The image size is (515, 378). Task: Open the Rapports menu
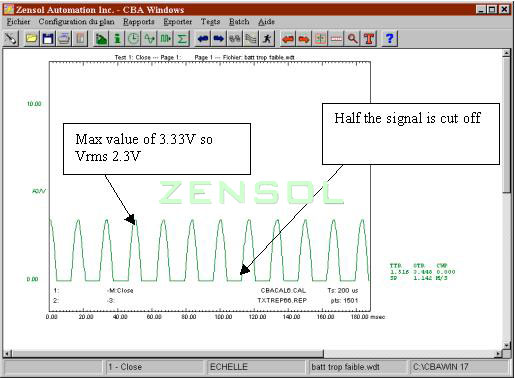coord(139,22)
